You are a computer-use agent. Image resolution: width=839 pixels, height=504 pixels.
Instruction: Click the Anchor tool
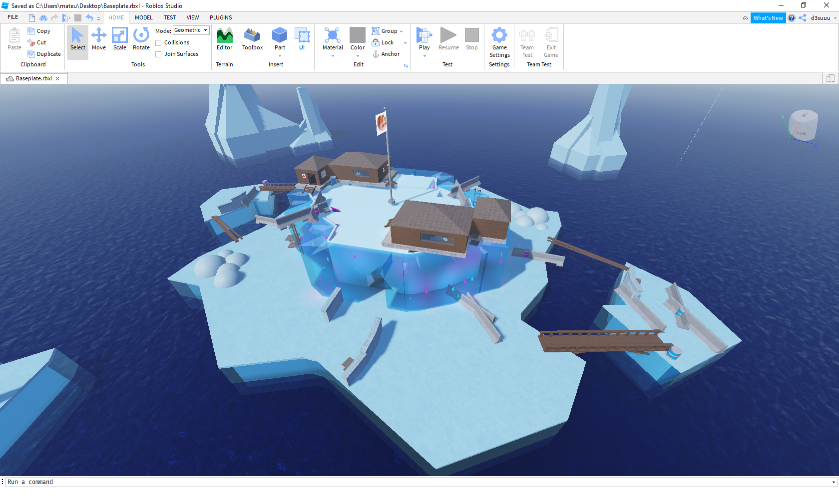click(386, 54)
